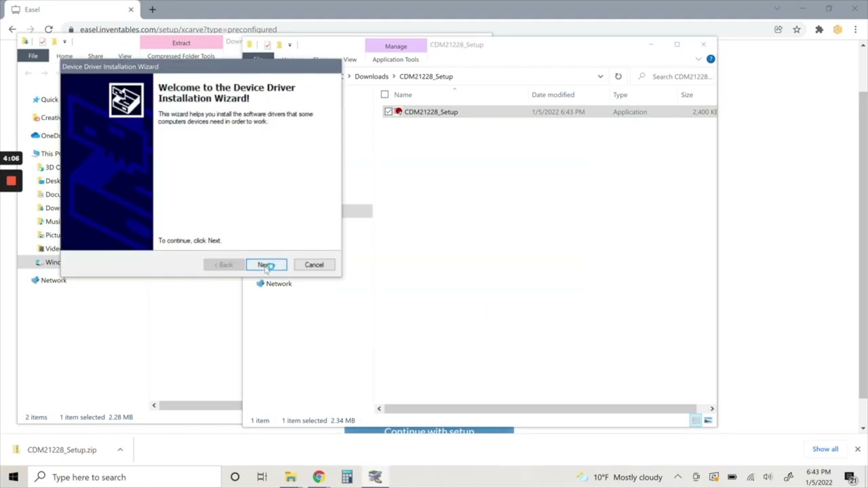Click Downloads in the Explorer address path

pos(372,77)
